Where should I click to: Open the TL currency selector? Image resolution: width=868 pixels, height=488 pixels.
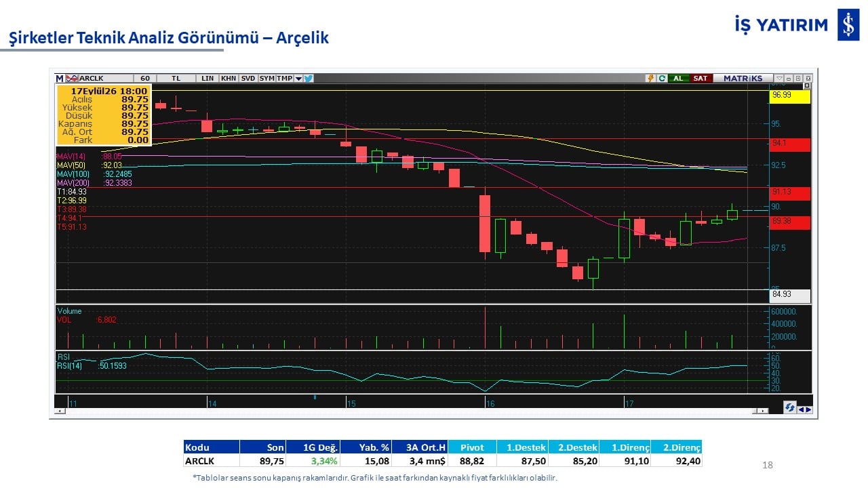176,79
